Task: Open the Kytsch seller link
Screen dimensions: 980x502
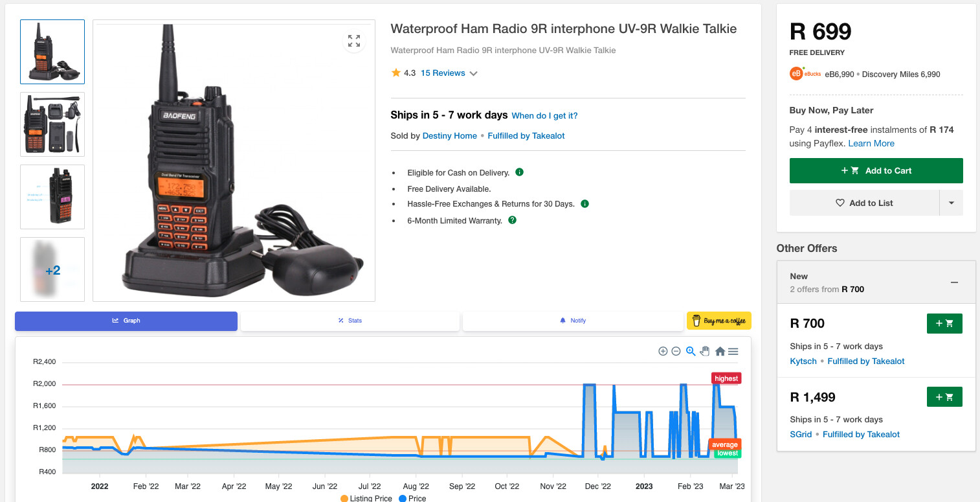Action: tap(803, 361)
